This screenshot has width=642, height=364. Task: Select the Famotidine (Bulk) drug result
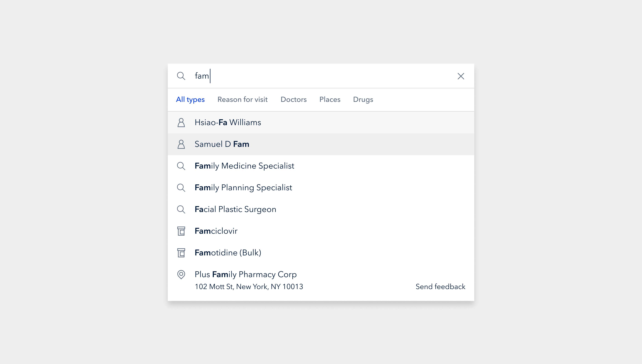point(321,253)
